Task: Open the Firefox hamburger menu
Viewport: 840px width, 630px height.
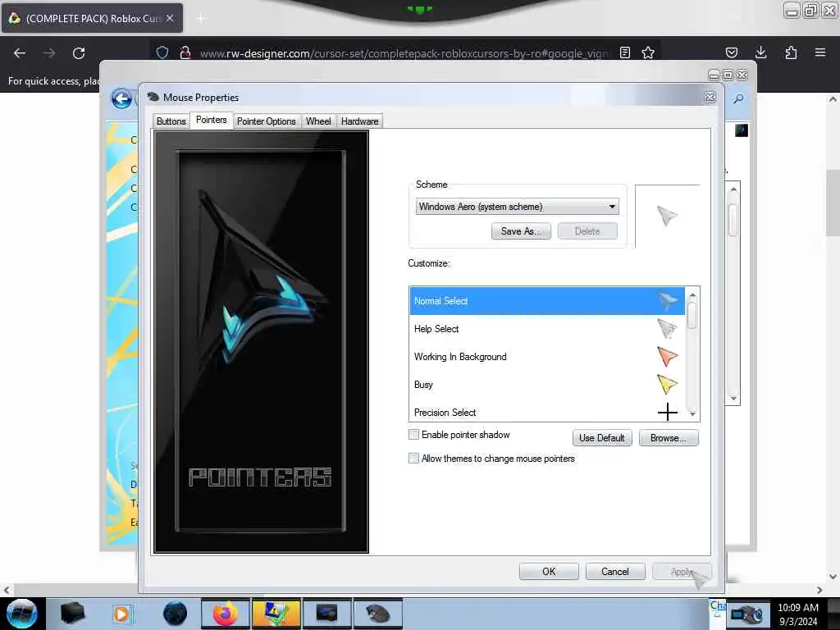Action: click(820, 52)
